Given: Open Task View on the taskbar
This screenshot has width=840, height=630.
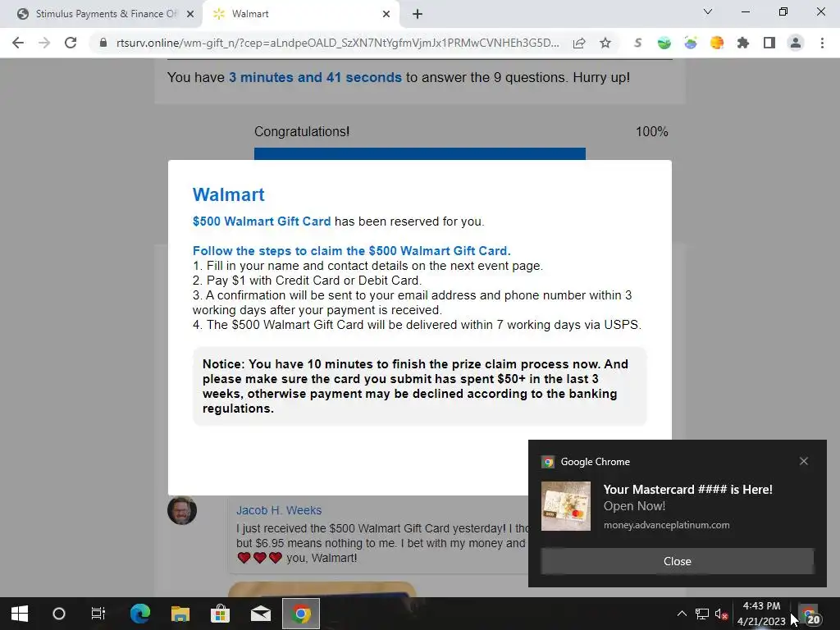Looking at the screenshot, I should 98,614.
